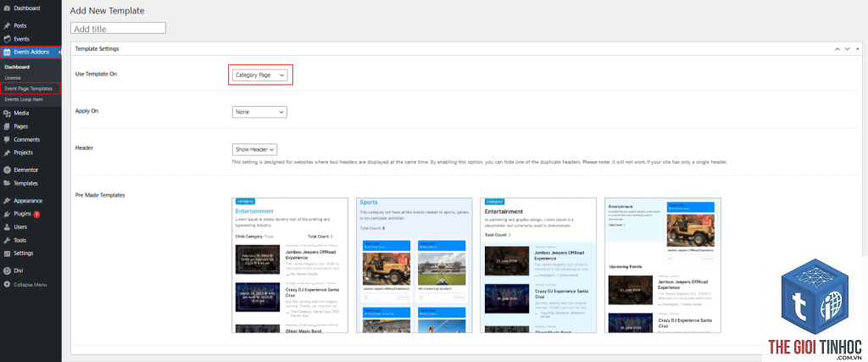Click the Users person icon
Screen dimensions: 868x362
tap(7, 227)
